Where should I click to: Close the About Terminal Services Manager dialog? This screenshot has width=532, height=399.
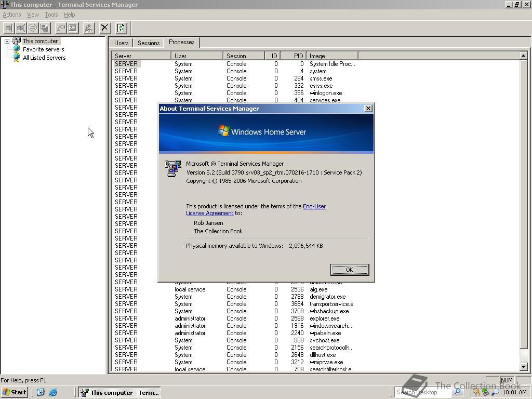click(368, 108)
